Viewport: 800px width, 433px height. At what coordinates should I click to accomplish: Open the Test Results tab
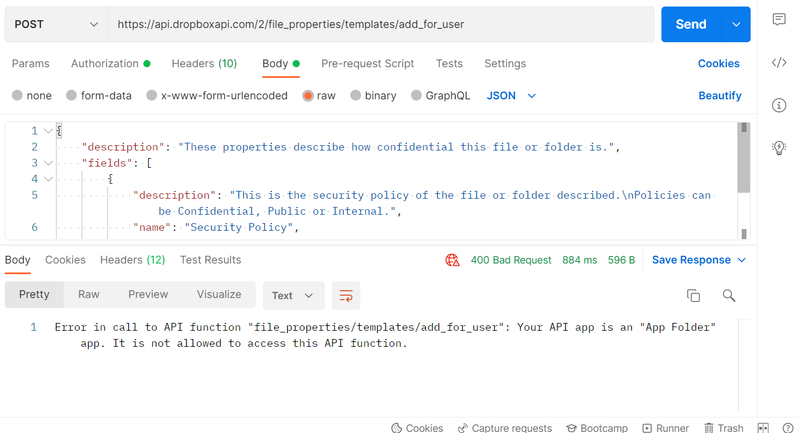[x=210, y=260]
